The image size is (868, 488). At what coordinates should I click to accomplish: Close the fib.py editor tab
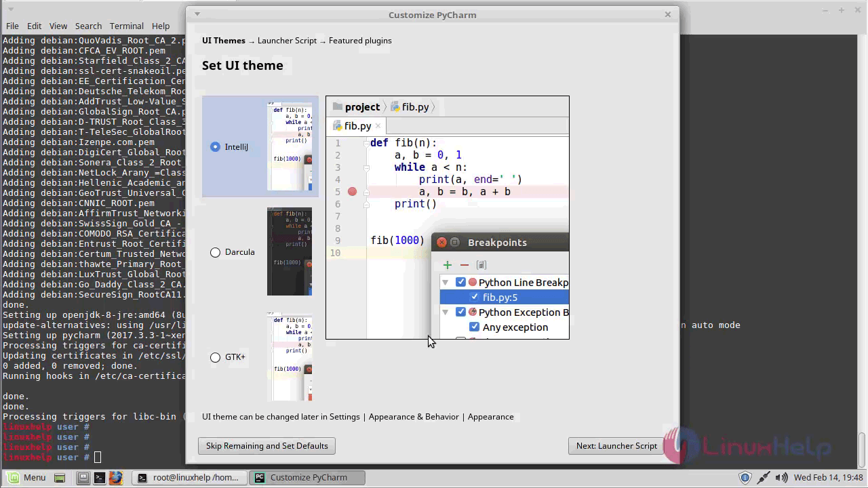378,126
